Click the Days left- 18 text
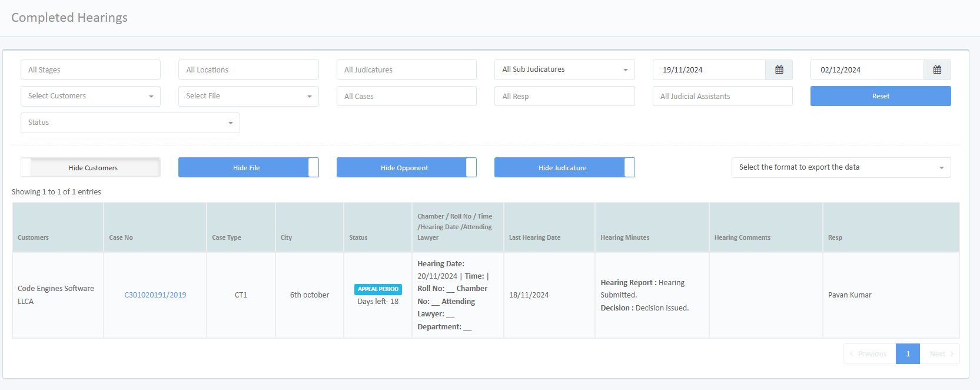The height and width of the screenshot is (390, 980). point(378,302)
